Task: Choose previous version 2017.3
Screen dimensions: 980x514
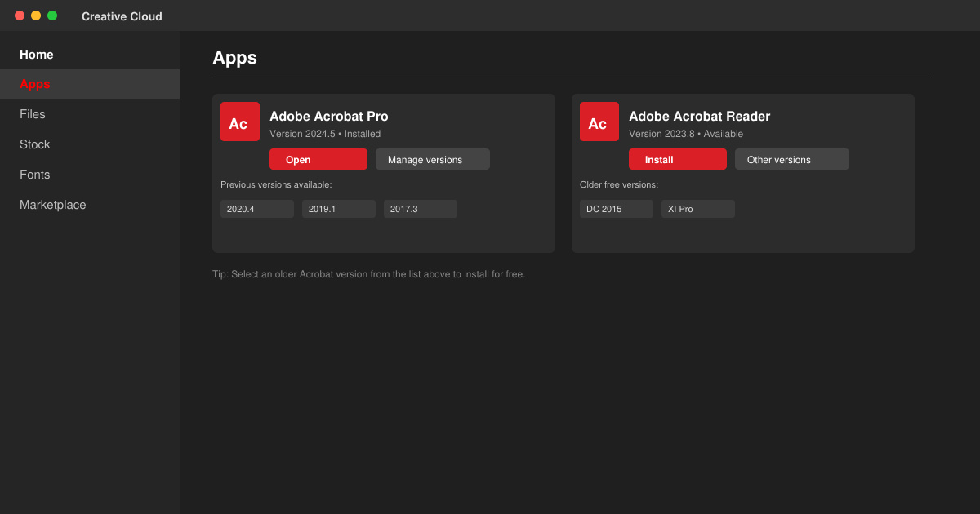Action: pos(421,209)
